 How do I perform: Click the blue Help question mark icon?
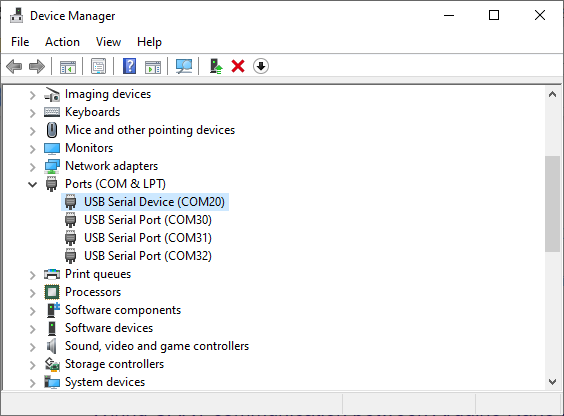(129, 67)
